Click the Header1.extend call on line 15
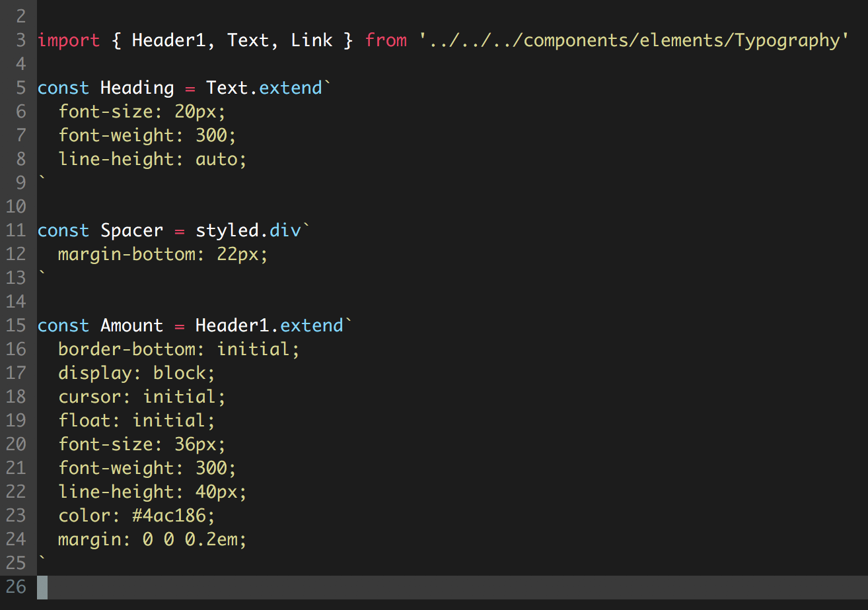868x610 pixels. tap(270, 325)
